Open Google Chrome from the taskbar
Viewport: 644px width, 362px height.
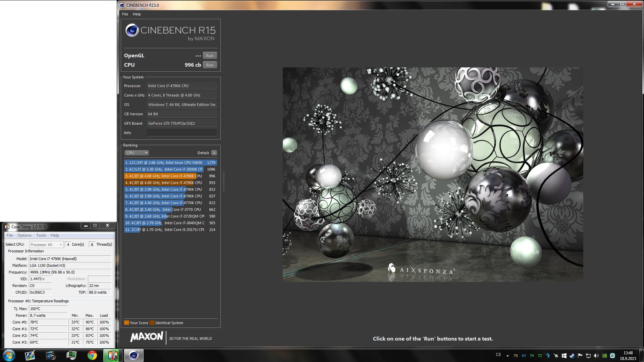92,355
